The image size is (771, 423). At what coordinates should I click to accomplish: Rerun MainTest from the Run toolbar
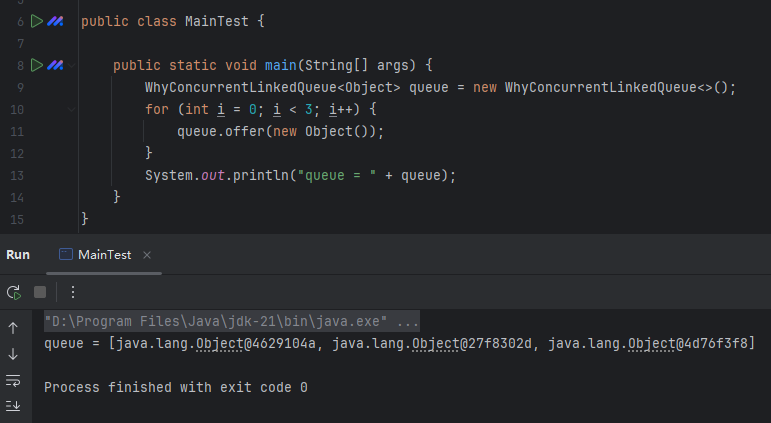(x=14, y=292)
